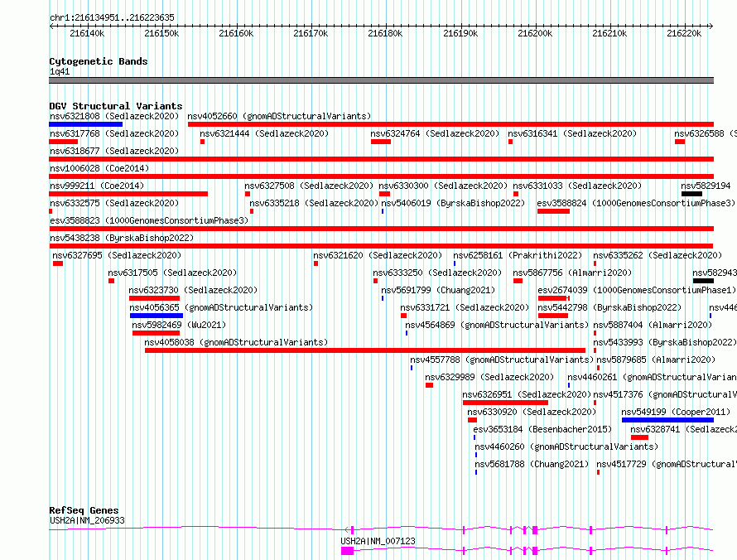Open nsv5681788 (Chuang2021) variant
Screen dimensions: 737x560
(x=532, y=464)
